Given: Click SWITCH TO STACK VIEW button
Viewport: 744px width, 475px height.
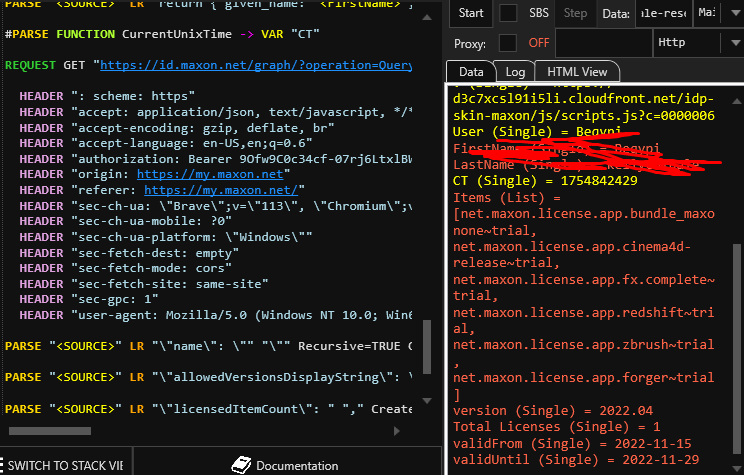Looking at the screenshot, I should coord(65,466).
